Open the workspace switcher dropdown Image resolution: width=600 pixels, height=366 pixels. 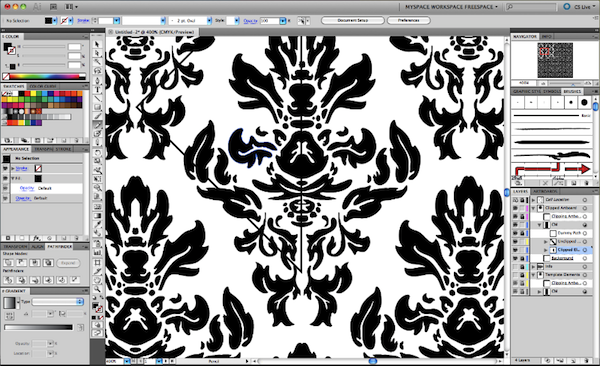452,7
